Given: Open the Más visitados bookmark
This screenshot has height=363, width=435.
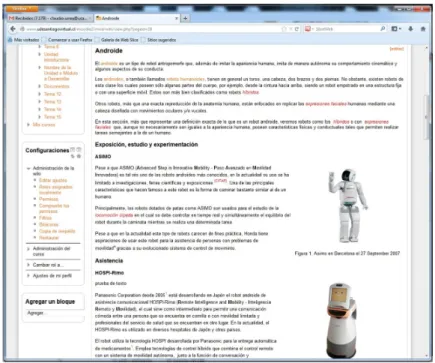Looking at the screenshot, I should pyautogui.click(x=24, y=40).
